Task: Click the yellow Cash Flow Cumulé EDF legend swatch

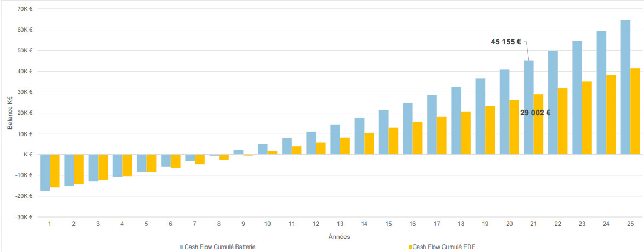Action: coord(409,247)
